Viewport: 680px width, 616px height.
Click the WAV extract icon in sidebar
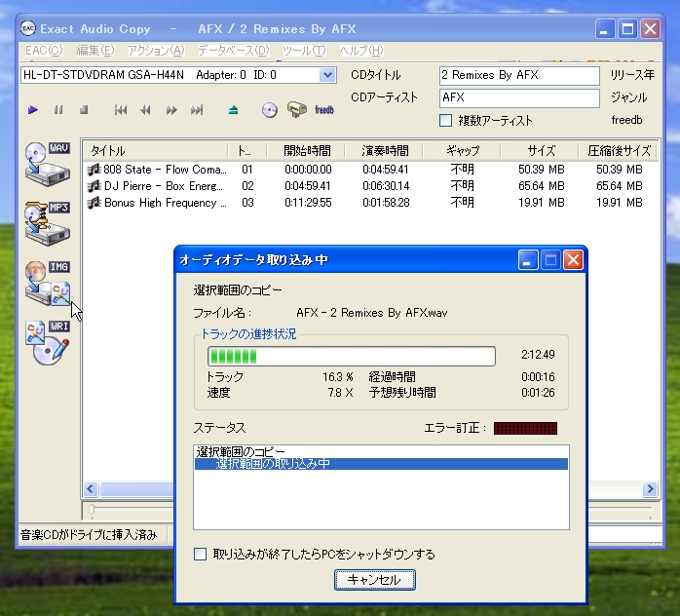click(48, 165)
